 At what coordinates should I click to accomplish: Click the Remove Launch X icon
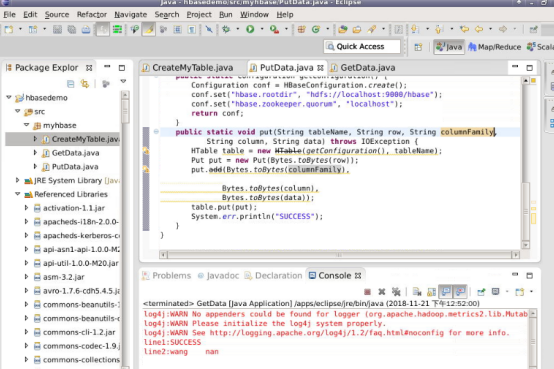tap(382, 292)
